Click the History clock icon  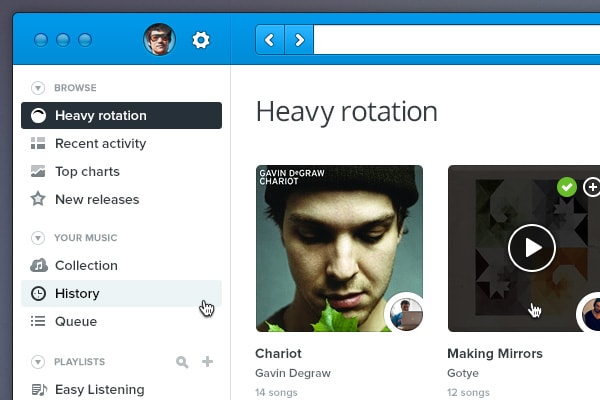[38, 294]
